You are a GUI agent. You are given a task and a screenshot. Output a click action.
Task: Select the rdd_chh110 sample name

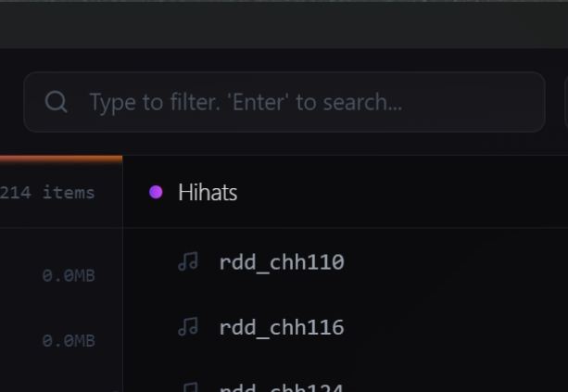[x=282, y=262]
